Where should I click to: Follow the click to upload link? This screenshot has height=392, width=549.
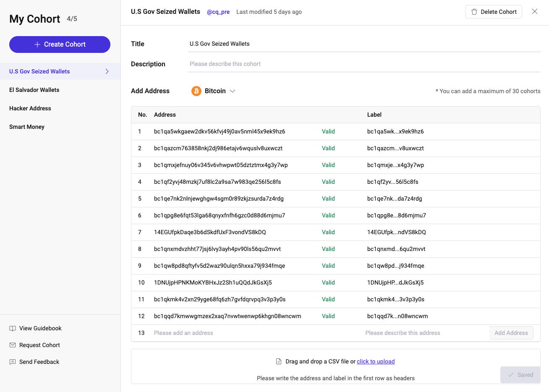pyautogui.click(x=376, y=361)
